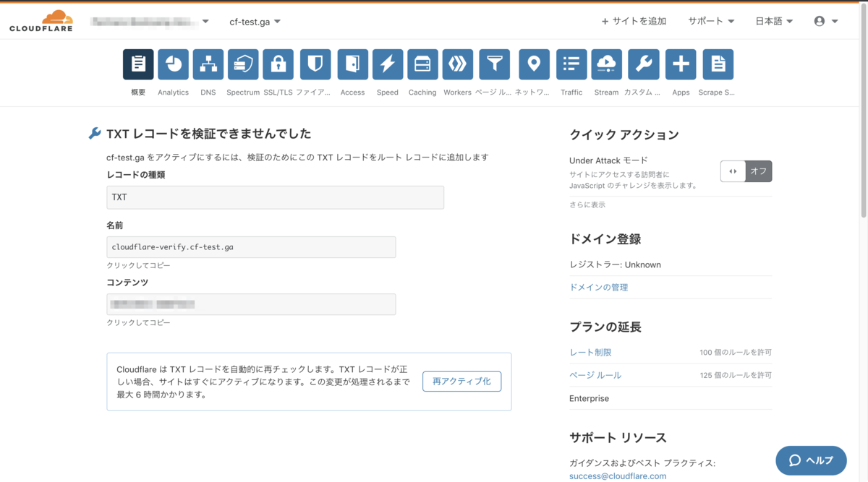Click the 再アクティブ化 button
The height and width of the screenshot is (482, 868).
pos(461,382)
